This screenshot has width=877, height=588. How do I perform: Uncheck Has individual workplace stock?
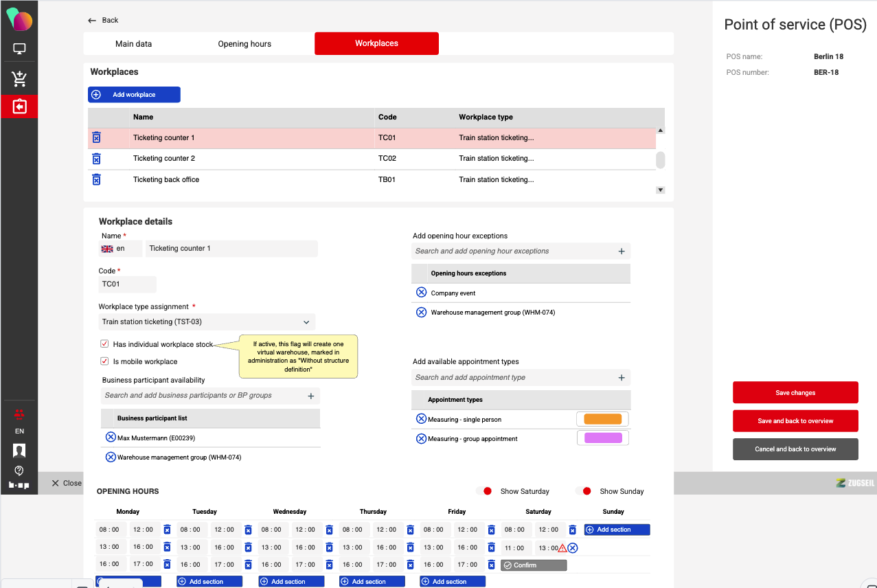click(x=104, y=344)
